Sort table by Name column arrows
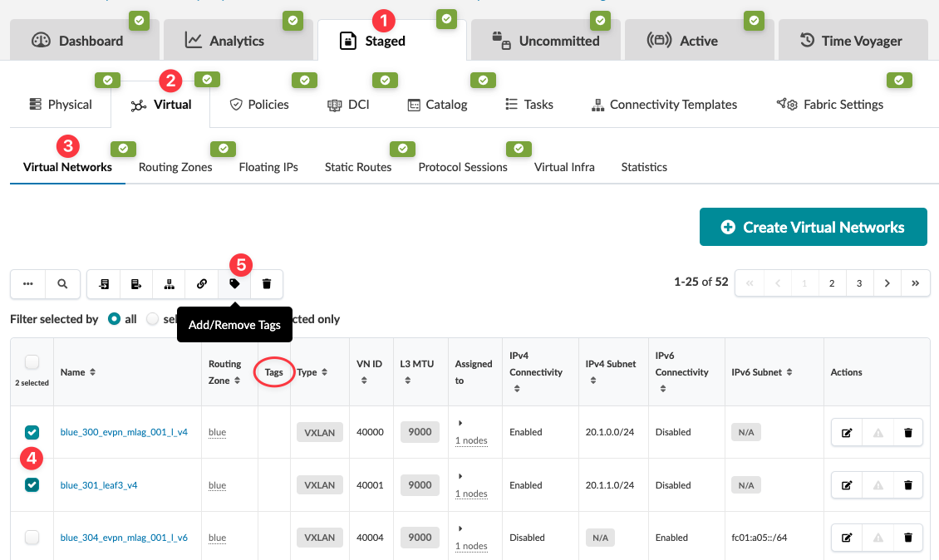This screenshot has height=560, width=939. tap(92, 372)
